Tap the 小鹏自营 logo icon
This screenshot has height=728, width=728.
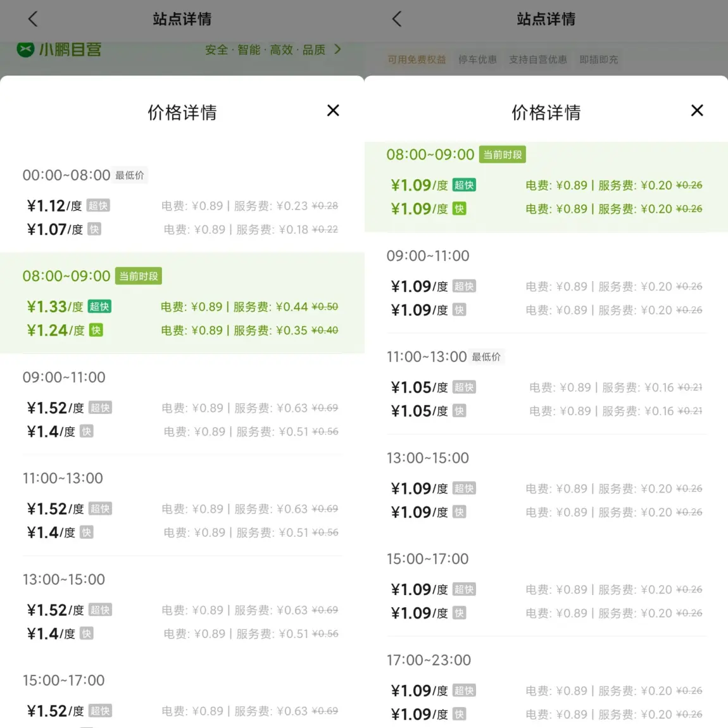pyautogui.click(x=25, y=49)
